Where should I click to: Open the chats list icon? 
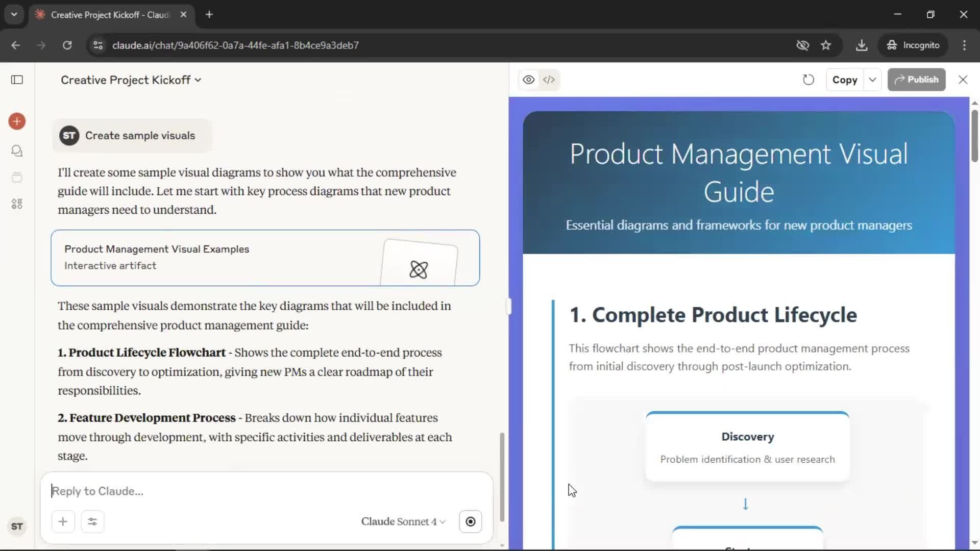[17, 151]
